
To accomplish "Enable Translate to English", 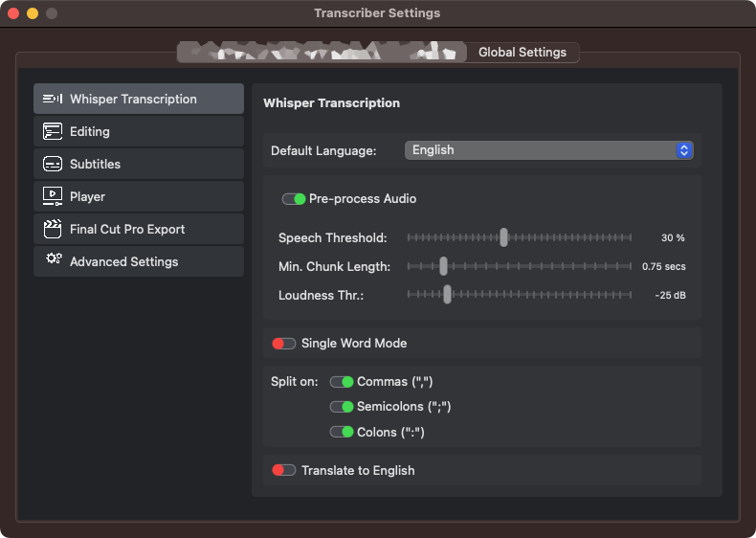I will (x=283, y=470).
